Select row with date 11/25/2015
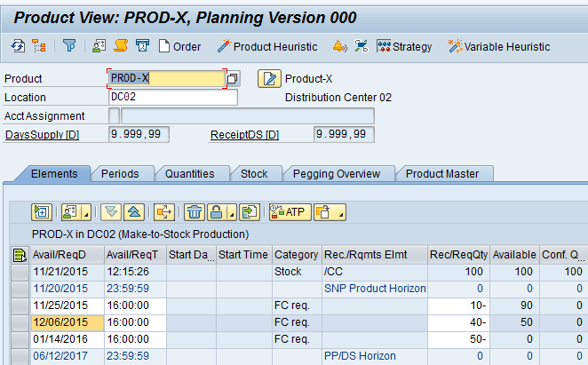Viewport: 588px width, 365px height. tap(18, 304)
